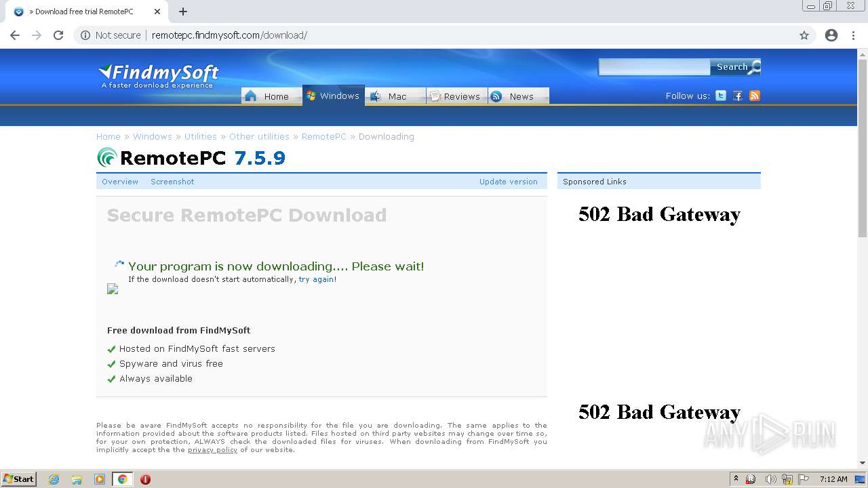Close the RemotePC download tab
Screen dimensions: 868x488
point(157,12)
